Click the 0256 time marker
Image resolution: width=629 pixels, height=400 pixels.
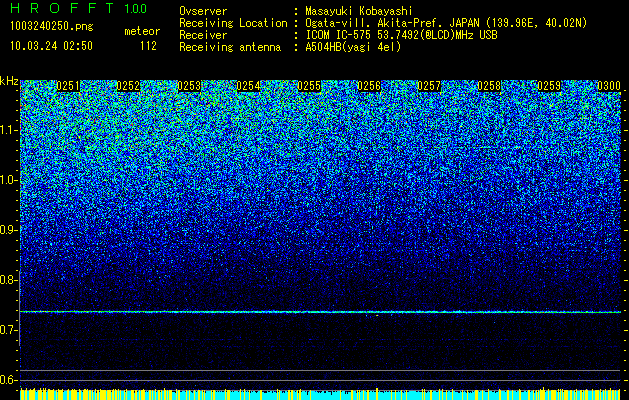369,86
